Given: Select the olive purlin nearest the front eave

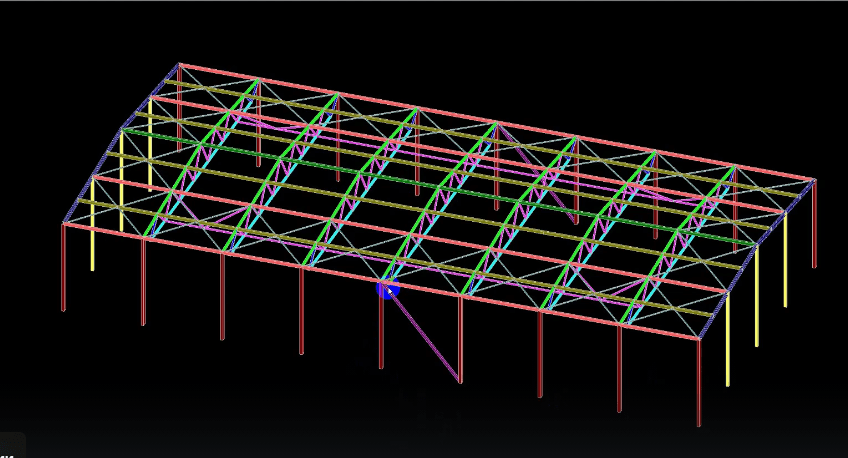Looking at the screenshot, I should click(x=400, y=257).
